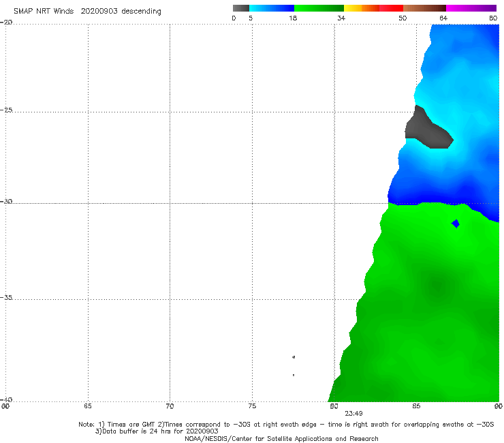Screen dimensions: 504x443
Task: Click the green segment of the color bar
Action: (319, 8)
